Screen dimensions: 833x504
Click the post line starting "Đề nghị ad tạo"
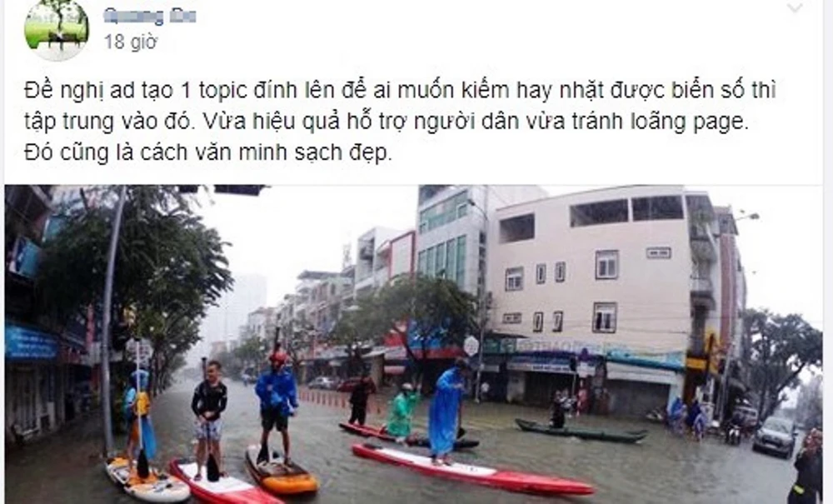(400, 91)
